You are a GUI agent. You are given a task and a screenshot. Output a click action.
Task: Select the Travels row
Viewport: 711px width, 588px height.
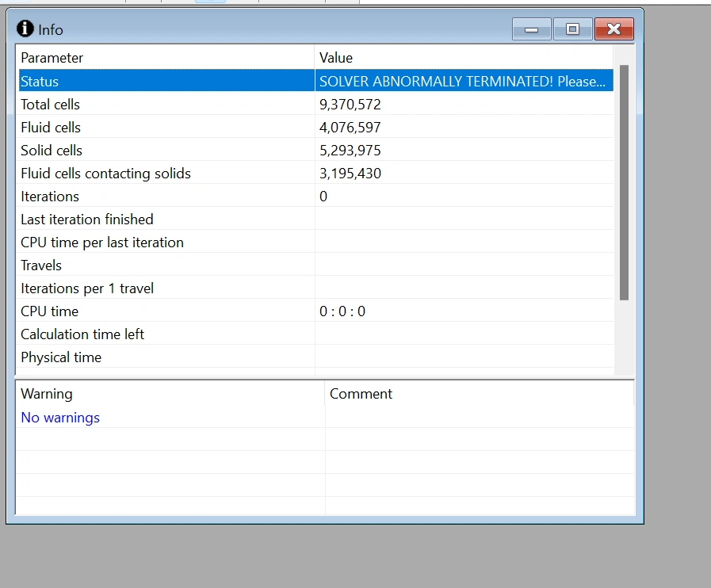[316, 265]
